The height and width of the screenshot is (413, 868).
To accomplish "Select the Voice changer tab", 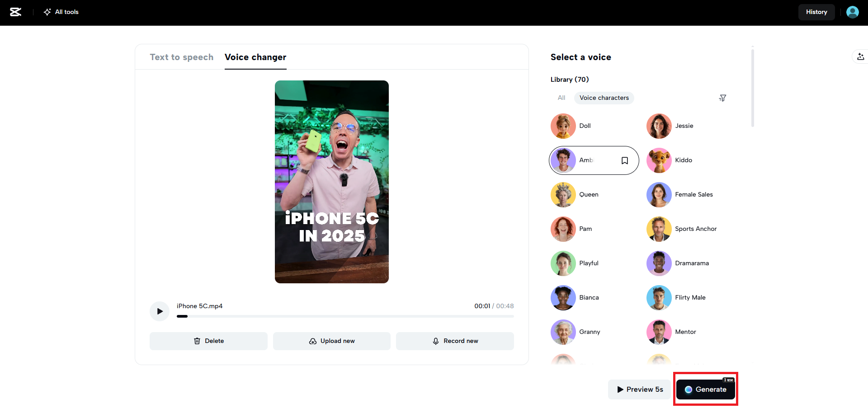I will pyautogui.click(x=255, y=57).
